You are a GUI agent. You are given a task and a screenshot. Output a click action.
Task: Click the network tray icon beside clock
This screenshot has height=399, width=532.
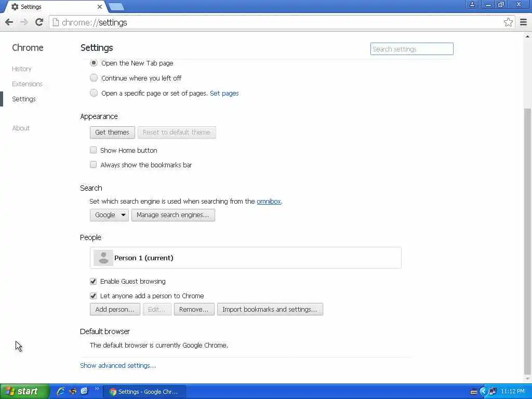point(493,392)
